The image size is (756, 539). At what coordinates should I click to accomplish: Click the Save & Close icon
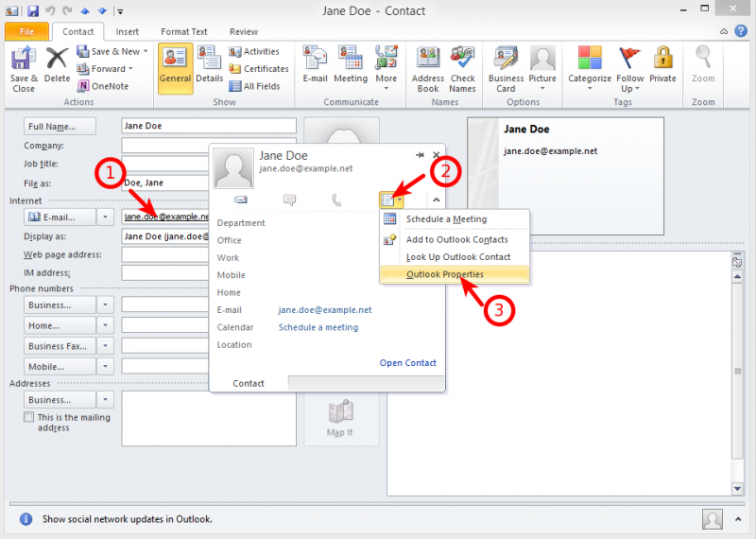pos(23,69)
